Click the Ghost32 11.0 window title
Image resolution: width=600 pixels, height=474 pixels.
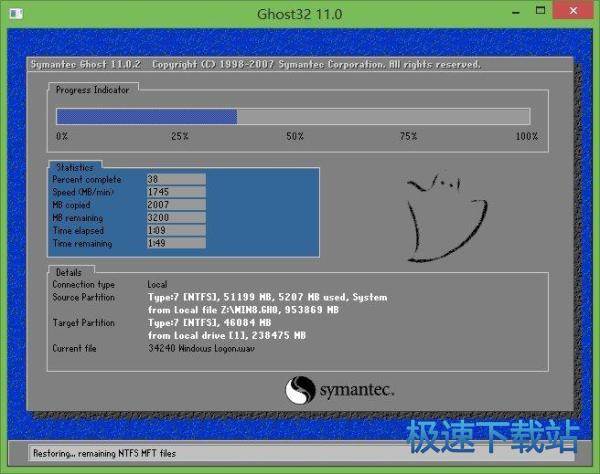point(300,14)
